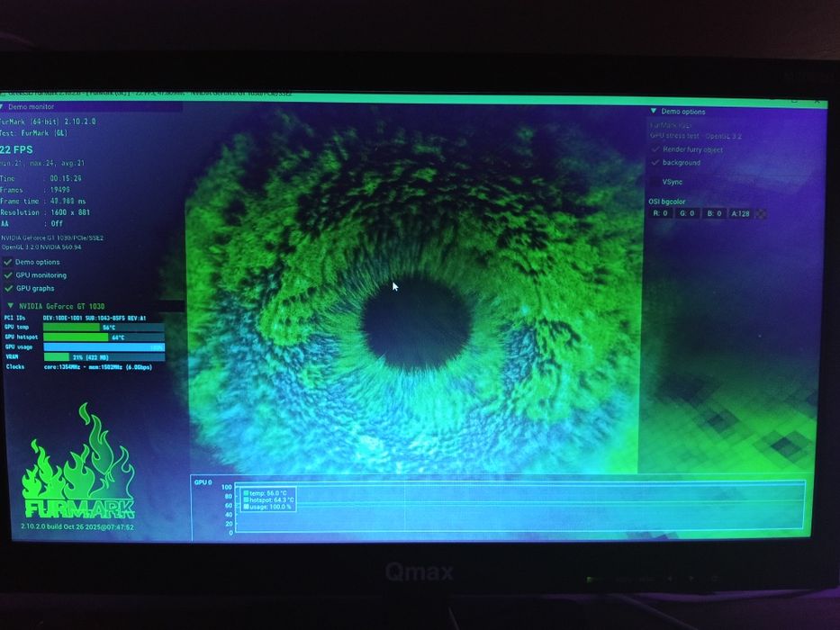
Task: Click the GPU 0 graph label
Action: tap(203, 482)
